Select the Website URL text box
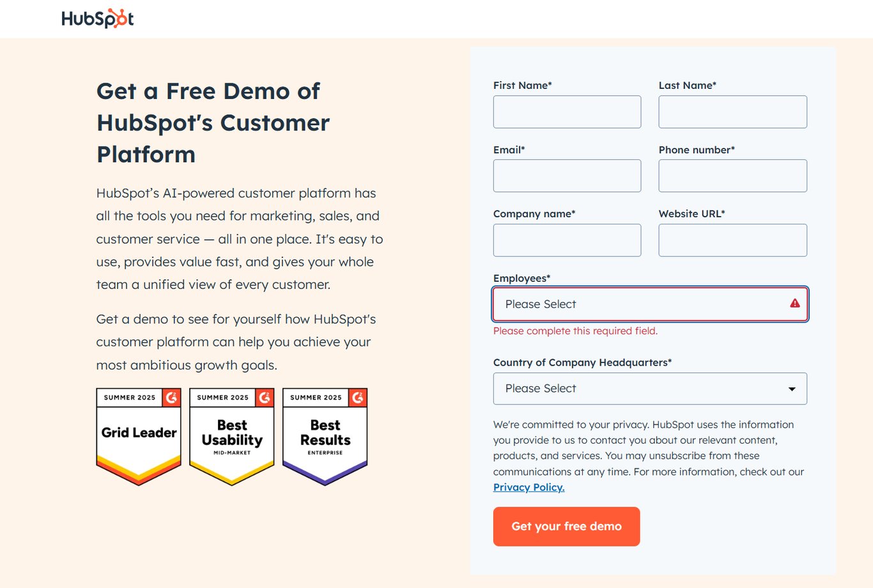The image size is (873, 588). (x=732, y=240)
